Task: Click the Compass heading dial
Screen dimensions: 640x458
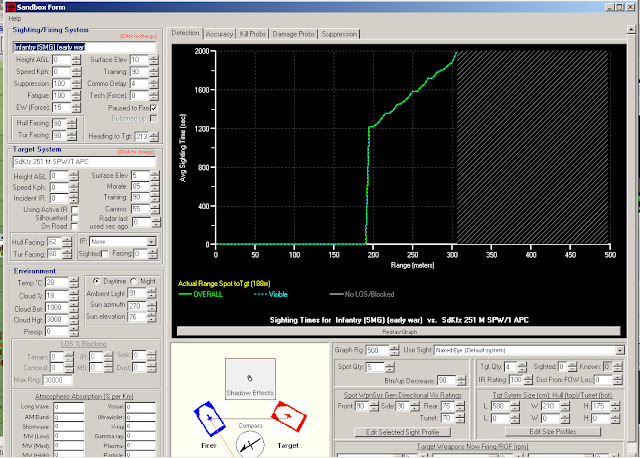Action: (250, 445)
